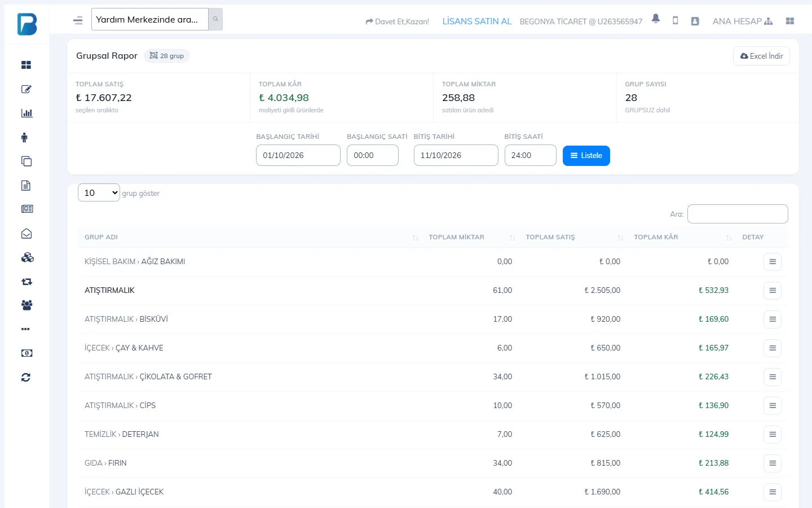Open detail menu for İÇECEK › ÇAY & KAHVE
The height and width of the screenshot is (508, 812).
coord(773,348)
